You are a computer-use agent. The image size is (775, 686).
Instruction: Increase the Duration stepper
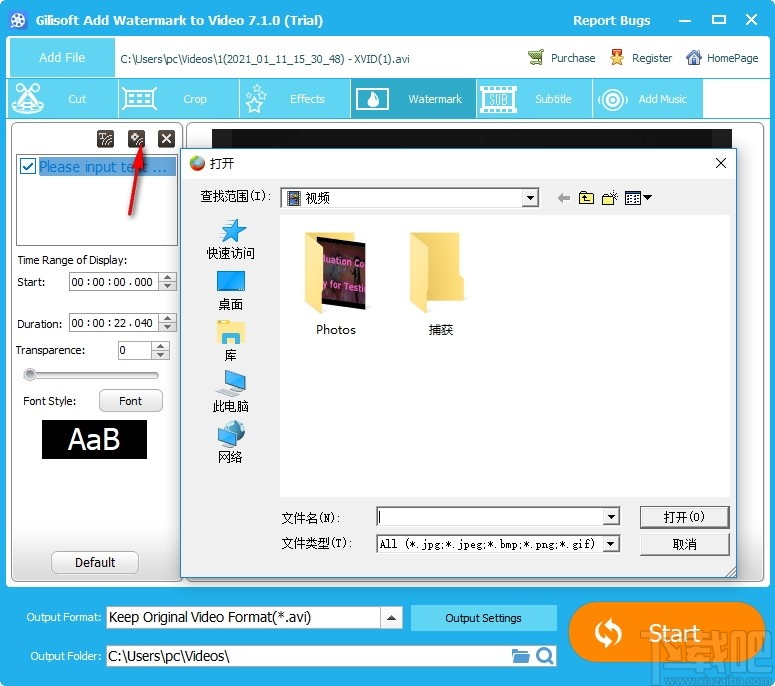[168, 319]
